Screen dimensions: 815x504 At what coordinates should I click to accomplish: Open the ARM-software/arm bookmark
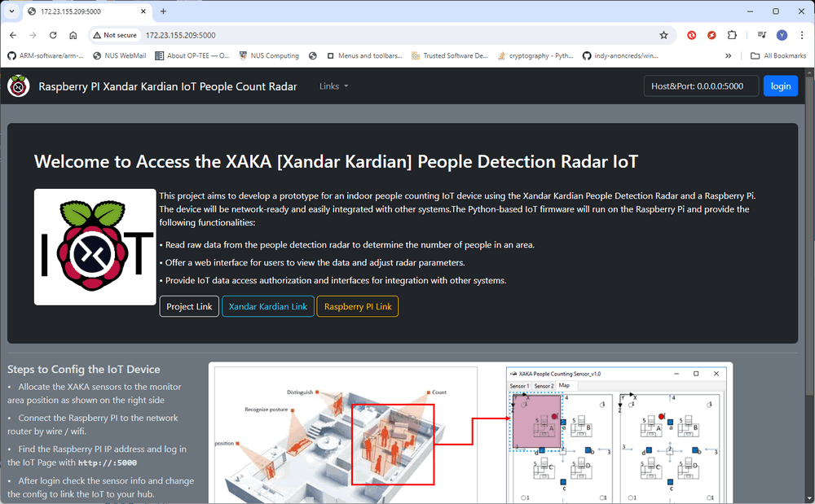[x=46, y=55]
